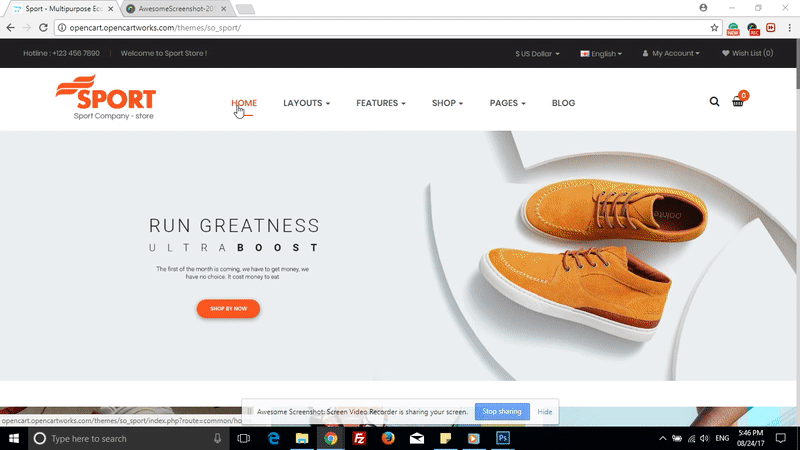Go back with the browser back arrow
800x450 pixels.
click(x=11, y=28)
